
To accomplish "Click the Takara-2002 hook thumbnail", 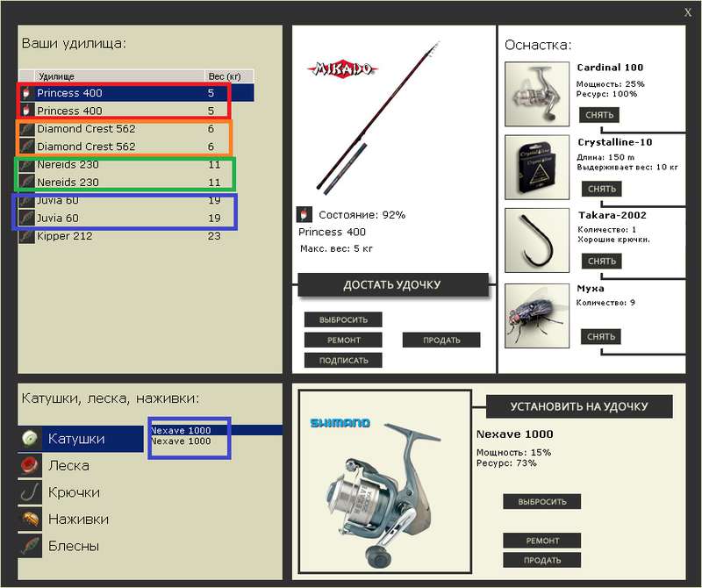I will 537,240.
